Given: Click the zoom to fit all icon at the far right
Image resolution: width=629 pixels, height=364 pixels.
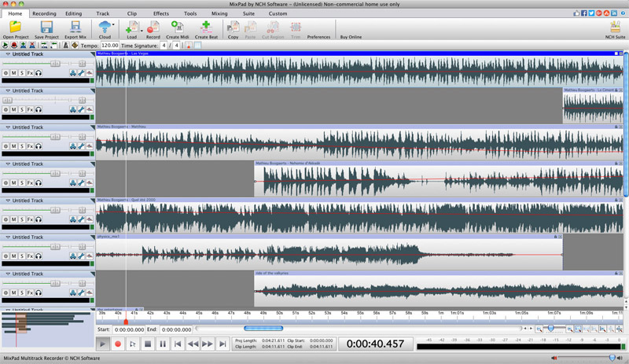Looking at the screenshot, I should (620, 329).
